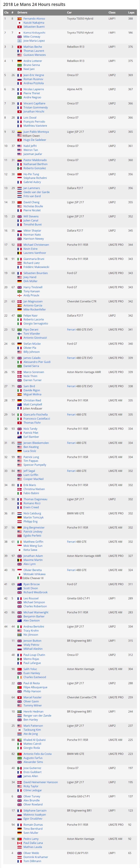Select the flag icon beside Keita Sawa
The image size is (140, 868).
tap(20, 550)
